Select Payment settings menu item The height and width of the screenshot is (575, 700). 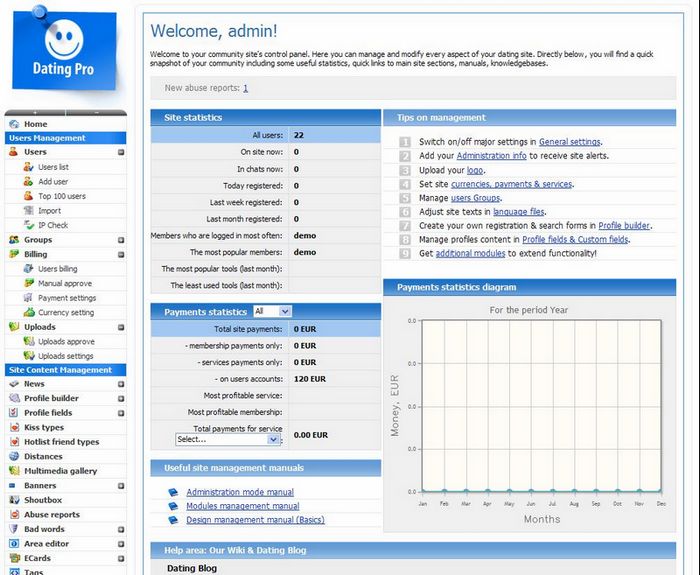coord(67,298)
